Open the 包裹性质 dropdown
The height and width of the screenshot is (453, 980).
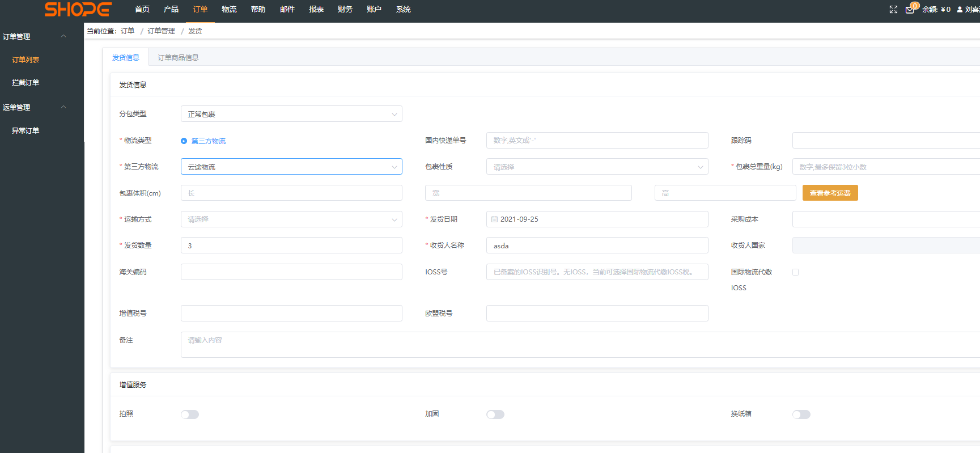point(597,167)
